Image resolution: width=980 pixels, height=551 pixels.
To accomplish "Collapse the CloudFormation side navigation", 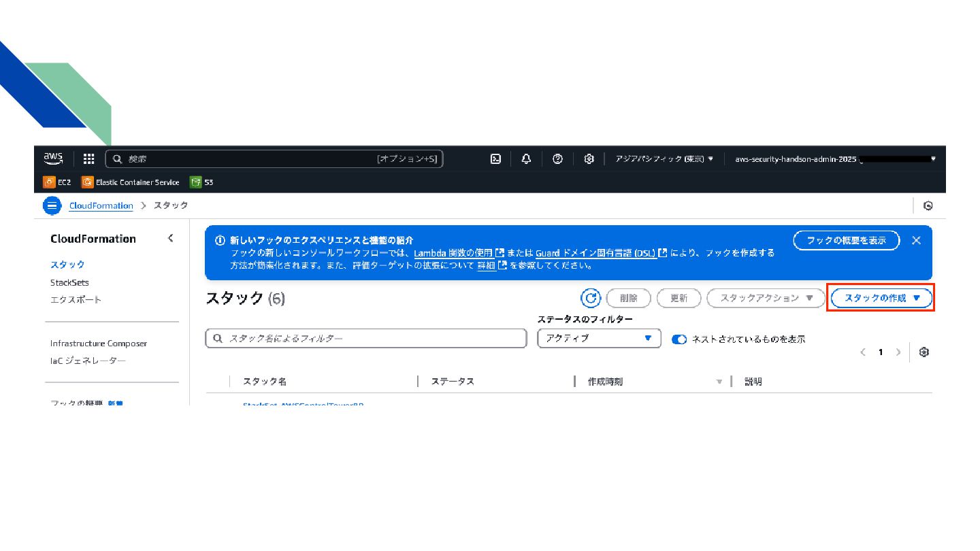I will pos(170,238).
